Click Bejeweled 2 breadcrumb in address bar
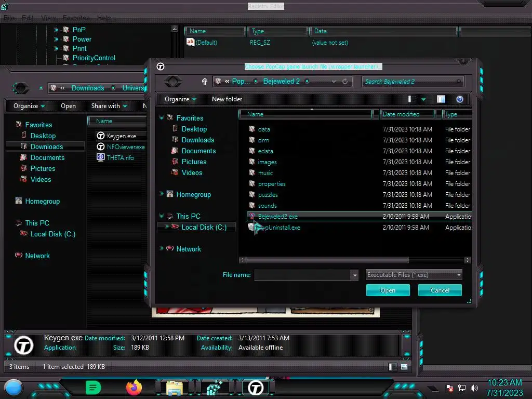Image resolution: width=532 pixels, height=399 pixels. coord(281,82)
